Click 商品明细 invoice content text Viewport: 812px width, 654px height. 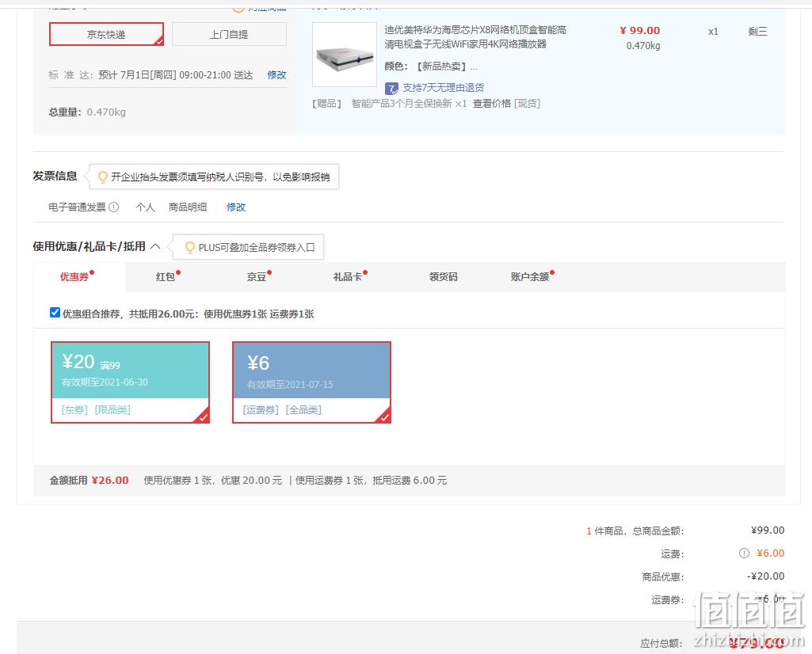[188, 207]
